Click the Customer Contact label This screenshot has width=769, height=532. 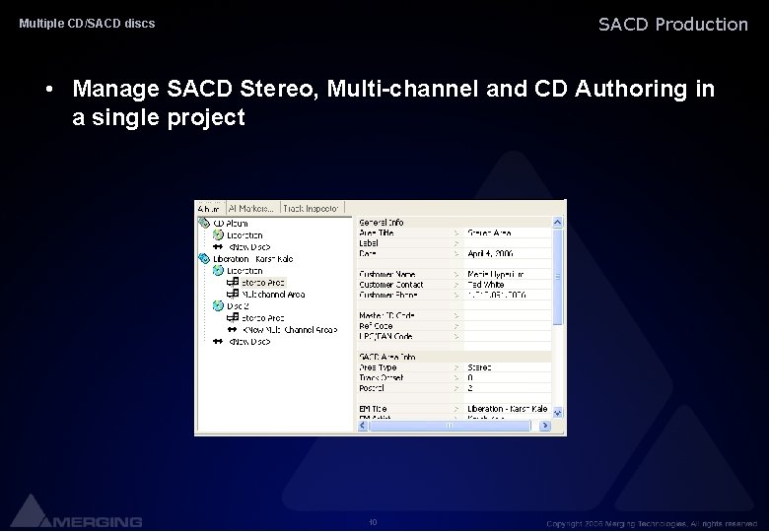coord(390,285)
